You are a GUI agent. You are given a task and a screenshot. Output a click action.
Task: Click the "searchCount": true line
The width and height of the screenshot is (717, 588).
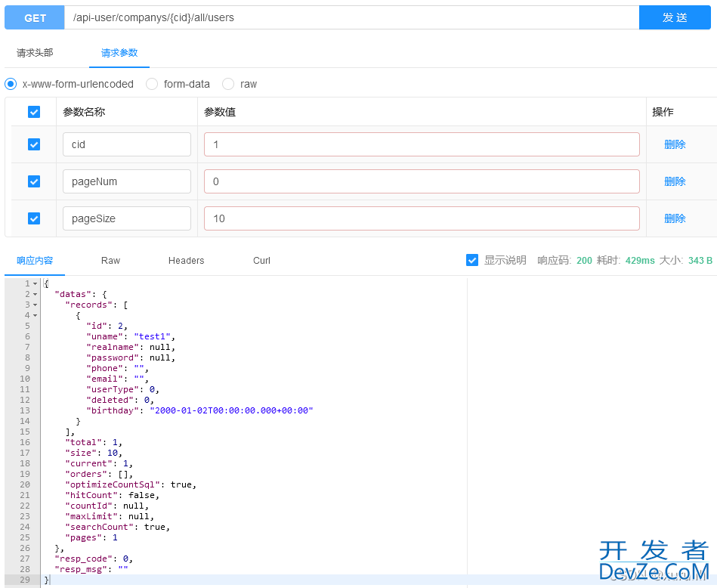coord(118,527)
